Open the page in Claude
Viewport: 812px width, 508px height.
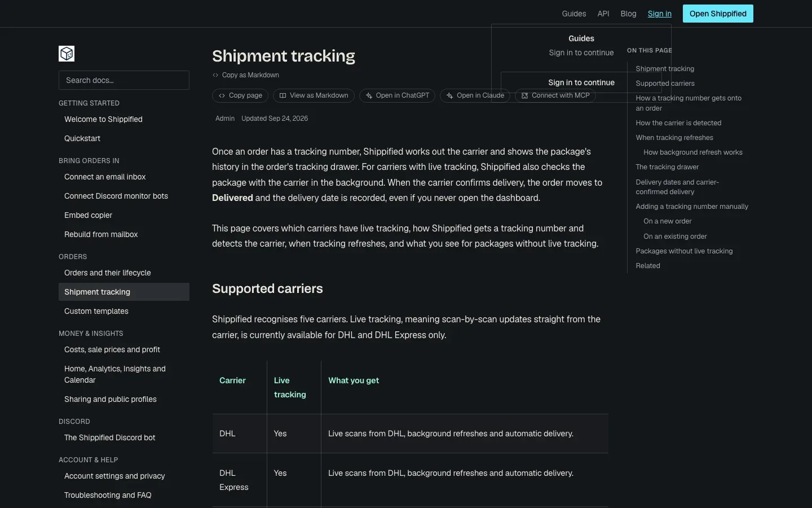point(475,95)
